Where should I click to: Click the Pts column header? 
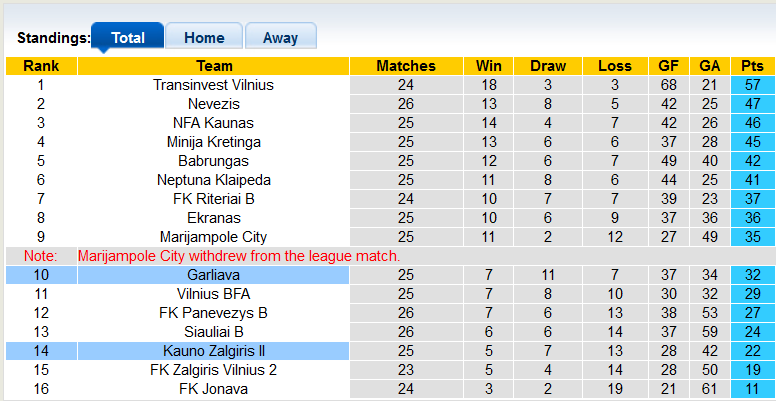pyautogui.click(x=753, y=66)
